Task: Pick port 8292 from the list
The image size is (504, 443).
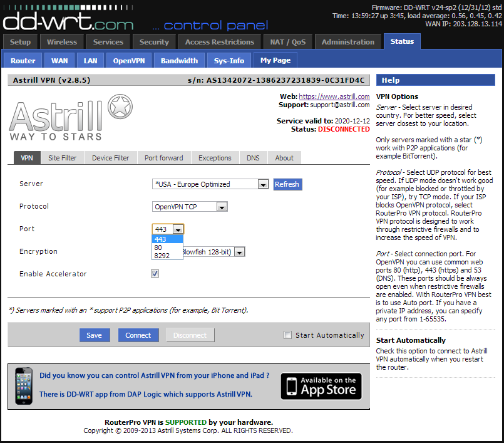Action: pos(167,256)
